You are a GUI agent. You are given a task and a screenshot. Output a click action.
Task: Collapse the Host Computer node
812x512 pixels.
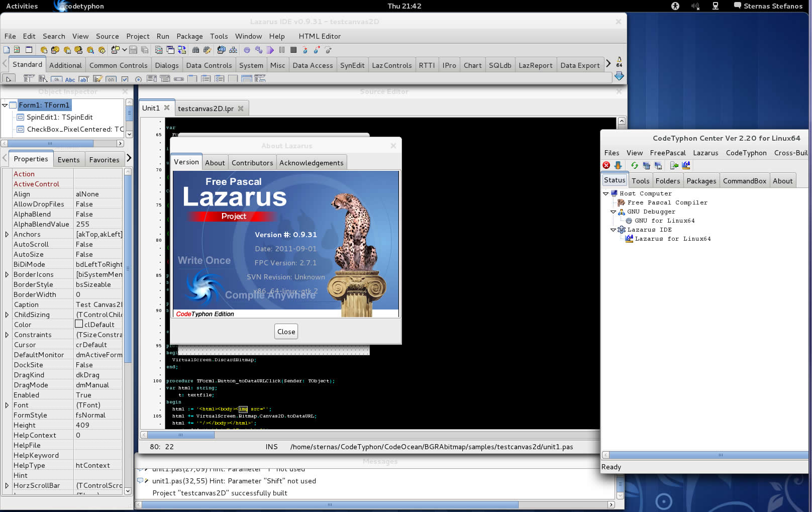point(606,193)
